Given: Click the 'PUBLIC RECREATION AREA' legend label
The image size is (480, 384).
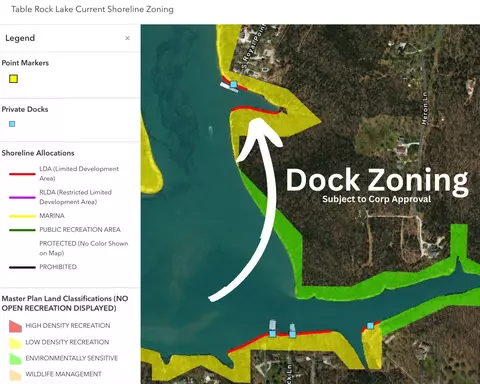Looking at the screenshot, I should [x=80, y=229].
